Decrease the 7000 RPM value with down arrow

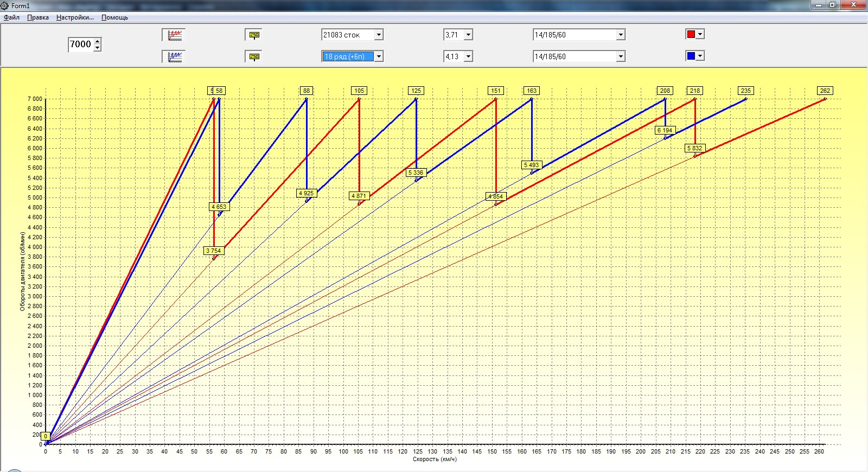[x=97, y=48]
